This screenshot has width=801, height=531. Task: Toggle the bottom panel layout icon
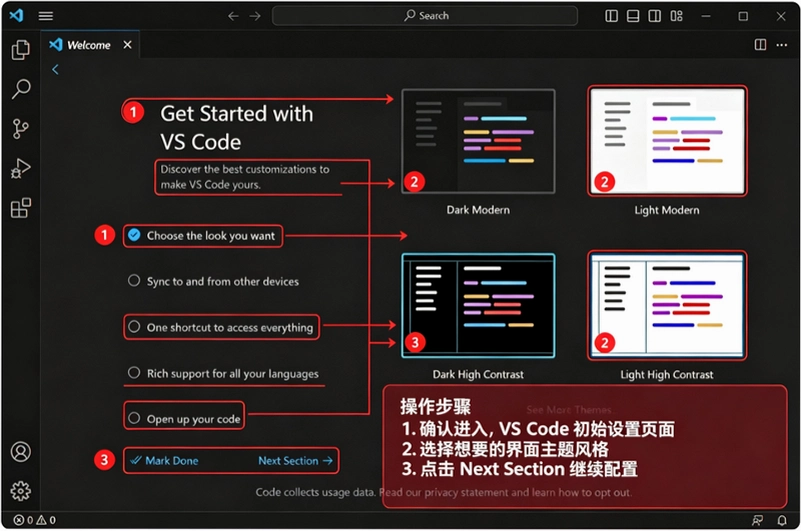tap(633, 16)
